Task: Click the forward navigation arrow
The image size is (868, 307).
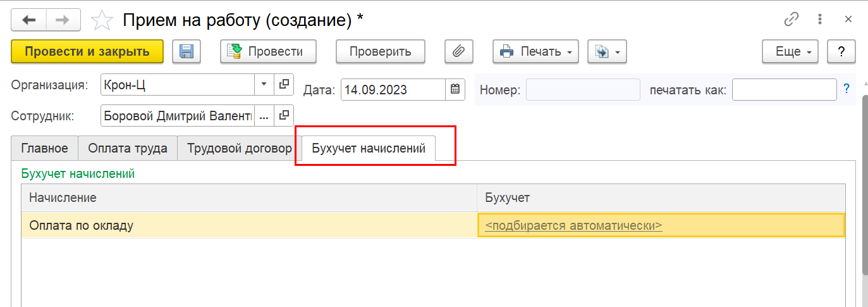Action: coord(62,20)
